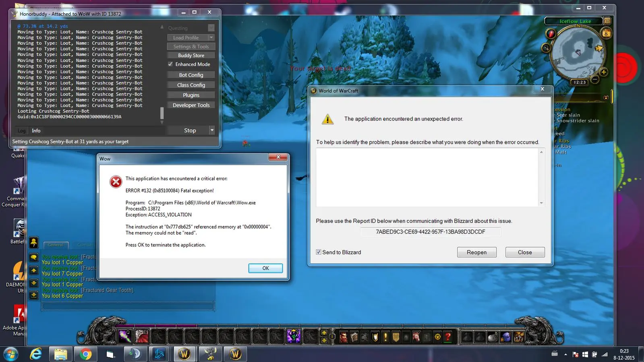
Task: Open the calendar icon showing 8
Action: tap(606, 33)
